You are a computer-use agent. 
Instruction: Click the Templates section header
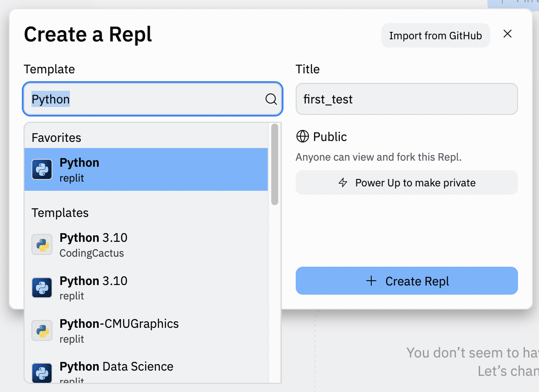coord(60,213)
